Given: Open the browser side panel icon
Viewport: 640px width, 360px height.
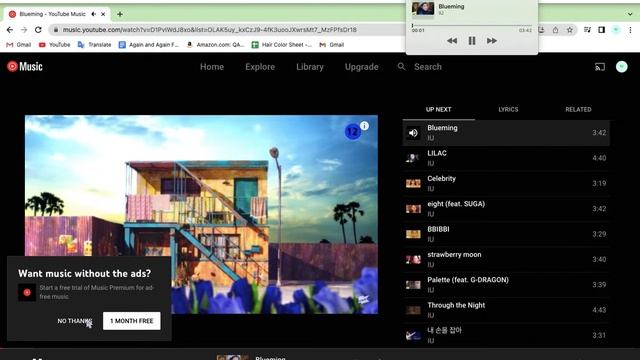Looking at the screenshot, I should pos(602,30).
